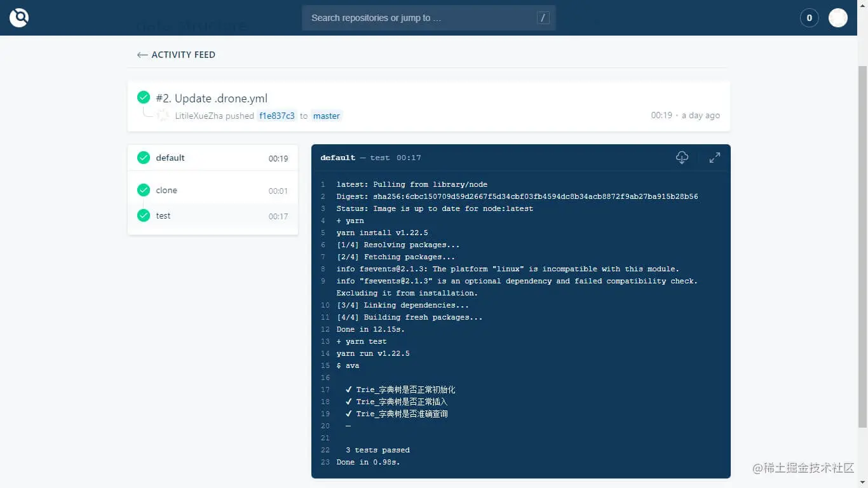Open the master branch link
The height and width of the screenshot is (488, 868).
(x=327, y=116)
